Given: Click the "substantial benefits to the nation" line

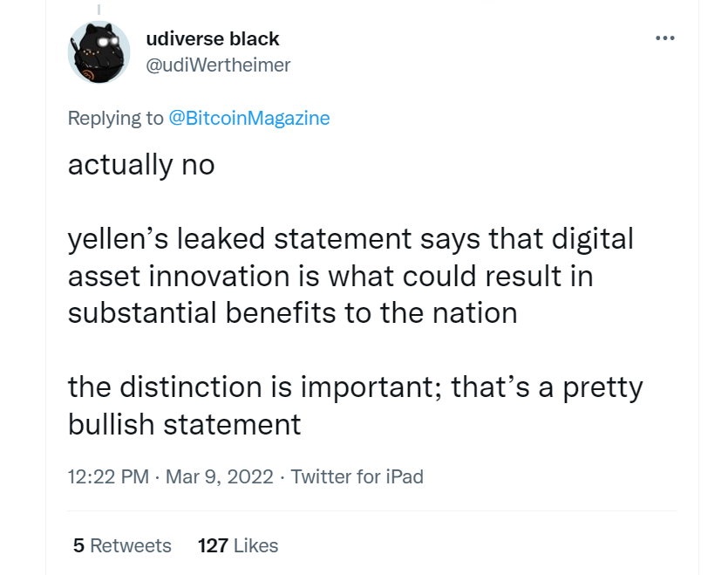Looking at the screenshot, I should (x=293, y=312).
